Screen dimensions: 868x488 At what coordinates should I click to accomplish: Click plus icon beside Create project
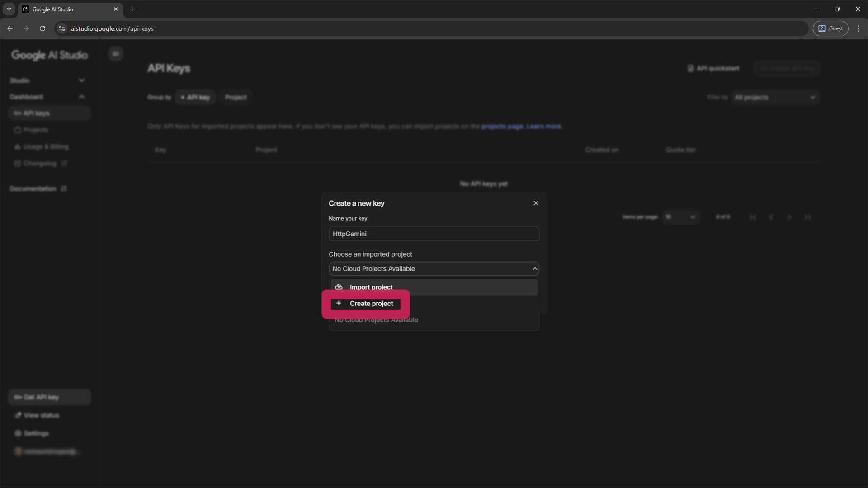pos(339,303)
